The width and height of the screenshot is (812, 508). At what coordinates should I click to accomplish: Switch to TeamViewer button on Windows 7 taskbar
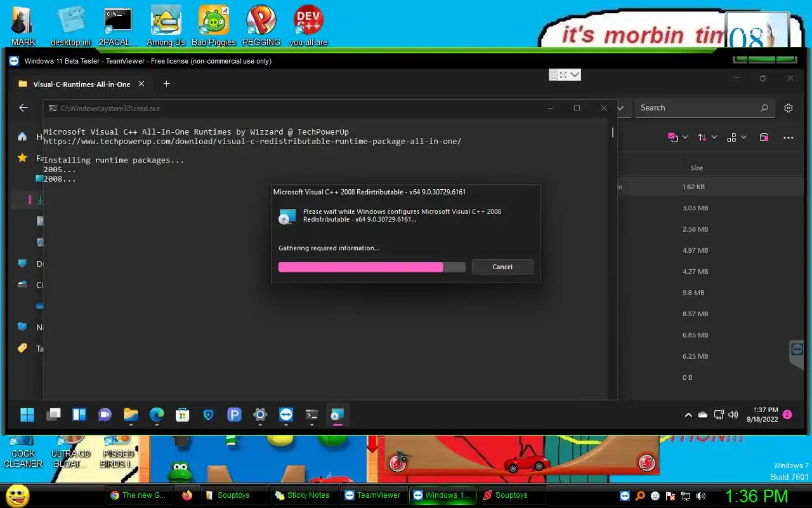click(x=373, y=495)
